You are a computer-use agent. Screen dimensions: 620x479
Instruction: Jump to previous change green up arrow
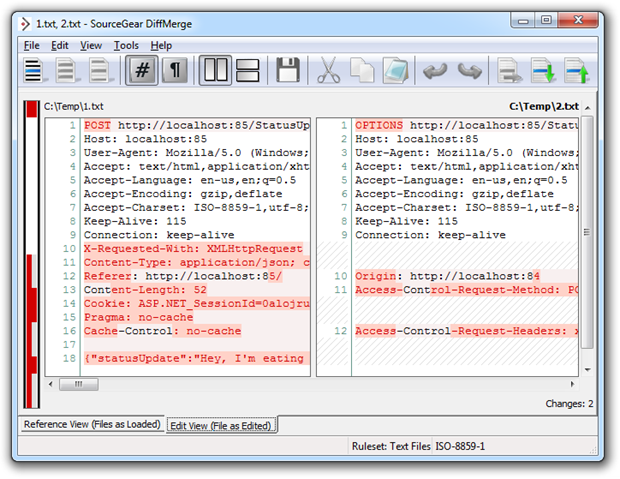tap(577, 70)
